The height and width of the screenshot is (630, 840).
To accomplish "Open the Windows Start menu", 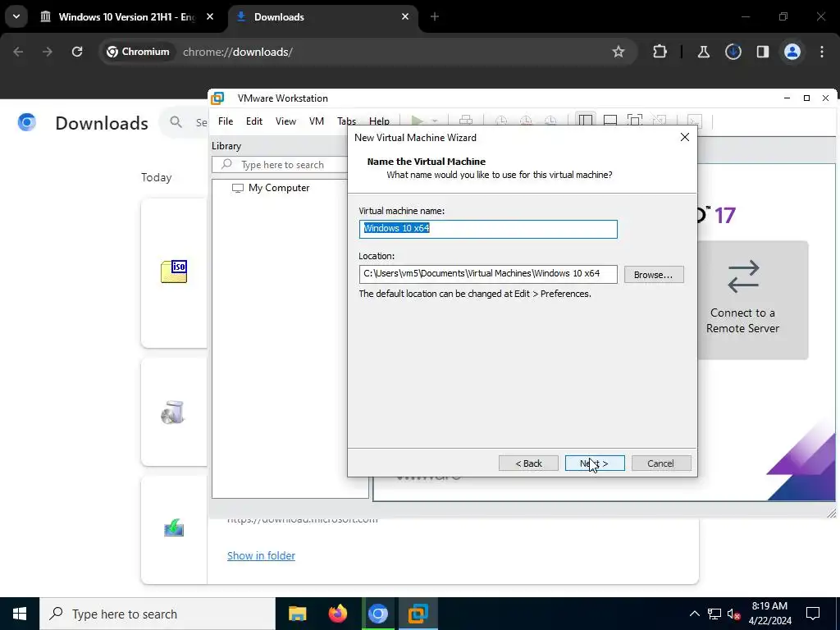I will coord(20,614).
